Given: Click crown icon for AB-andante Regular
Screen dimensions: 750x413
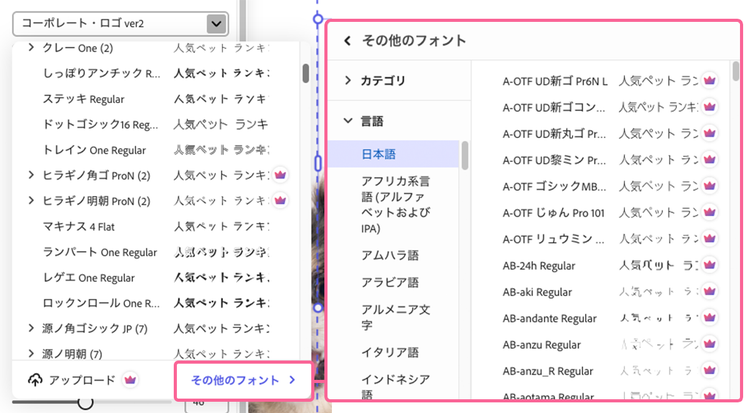Looking at the screenshot, I should (710, 317).
